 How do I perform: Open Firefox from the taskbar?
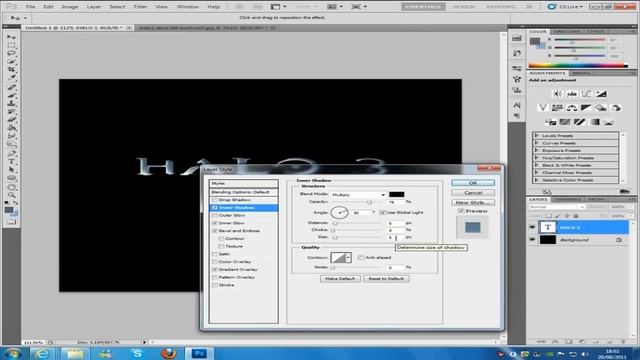(168, 353)
